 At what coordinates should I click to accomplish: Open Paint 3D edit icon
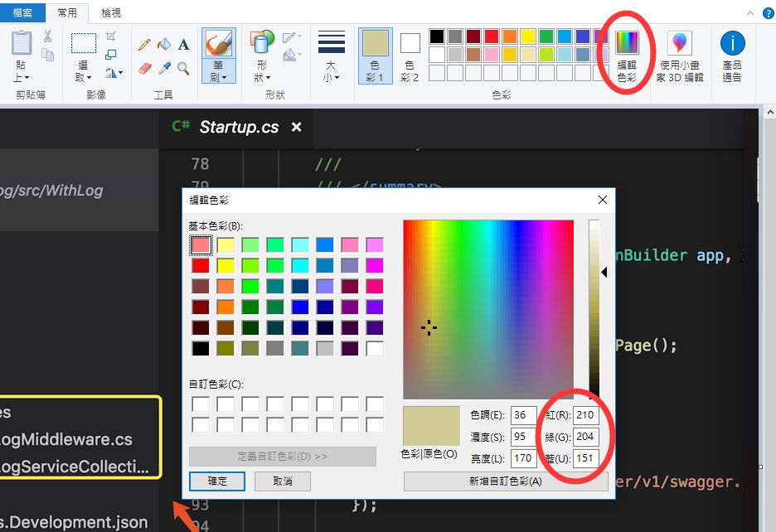[680, 43]
